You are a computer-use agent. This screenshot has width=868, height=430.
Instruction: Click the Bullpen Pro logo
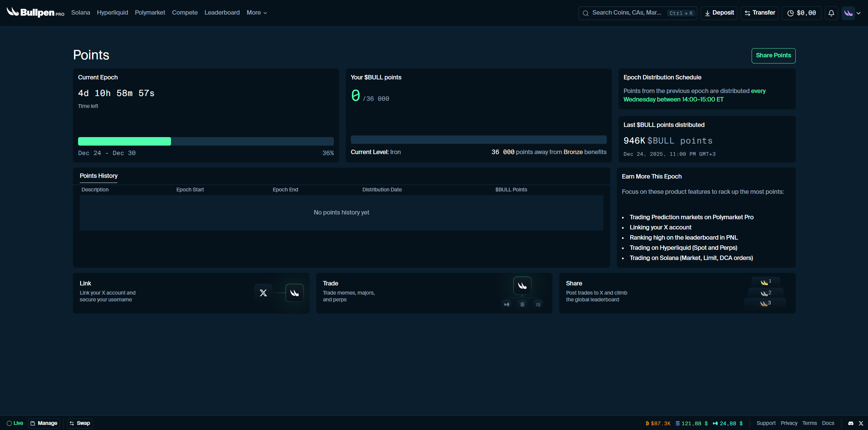(x=35, y=13)
